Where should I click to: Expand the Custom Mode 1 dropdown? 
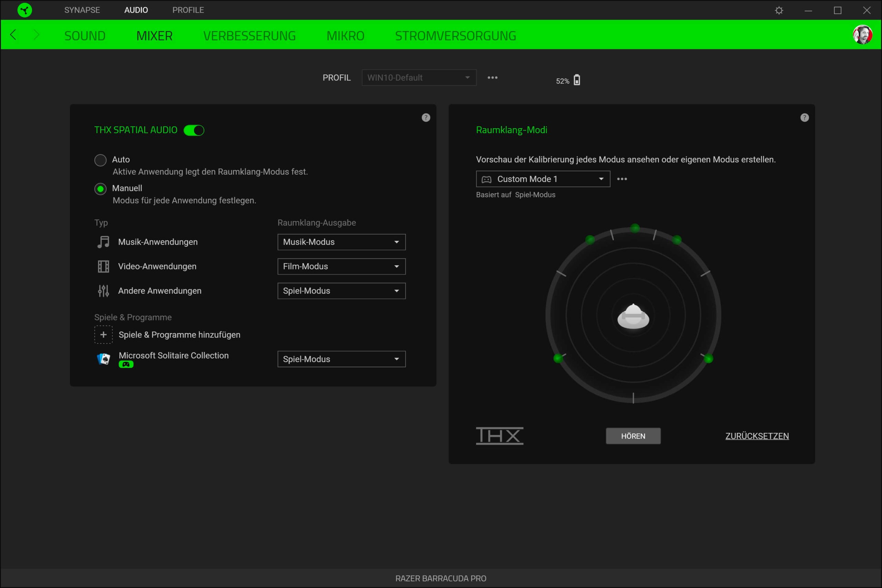(543, 179)
